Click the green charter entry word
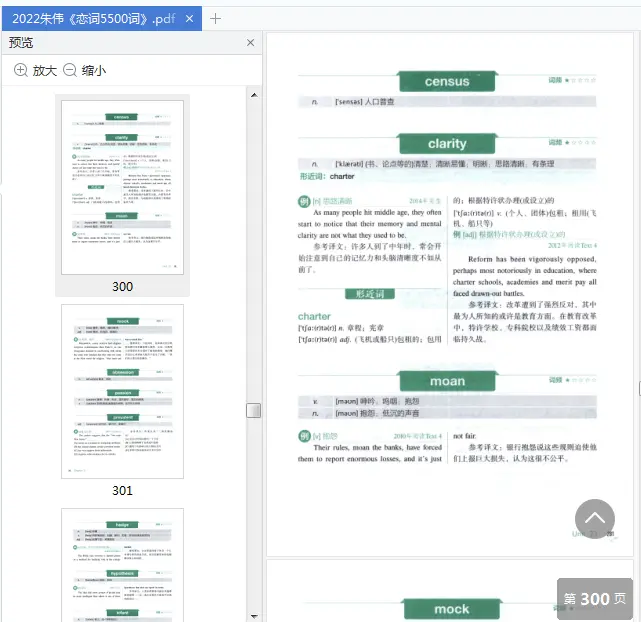641x622 pixels. [x=314, y=316]
